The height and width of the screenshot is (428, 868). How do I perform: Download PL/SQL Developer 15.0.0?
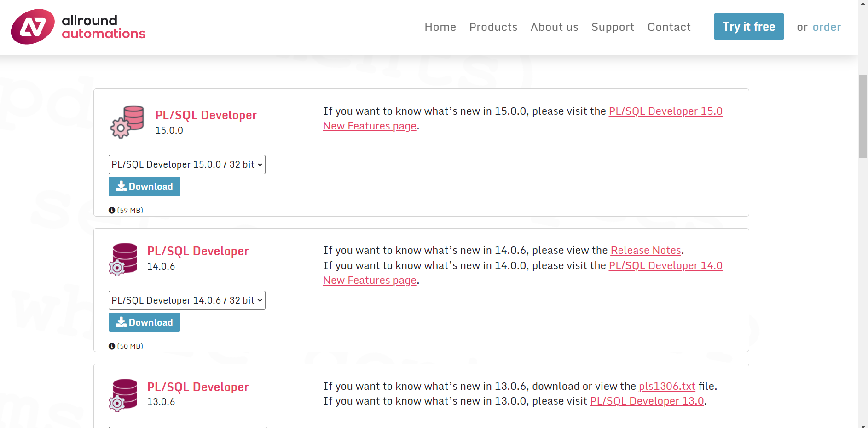tap(144, 186)
